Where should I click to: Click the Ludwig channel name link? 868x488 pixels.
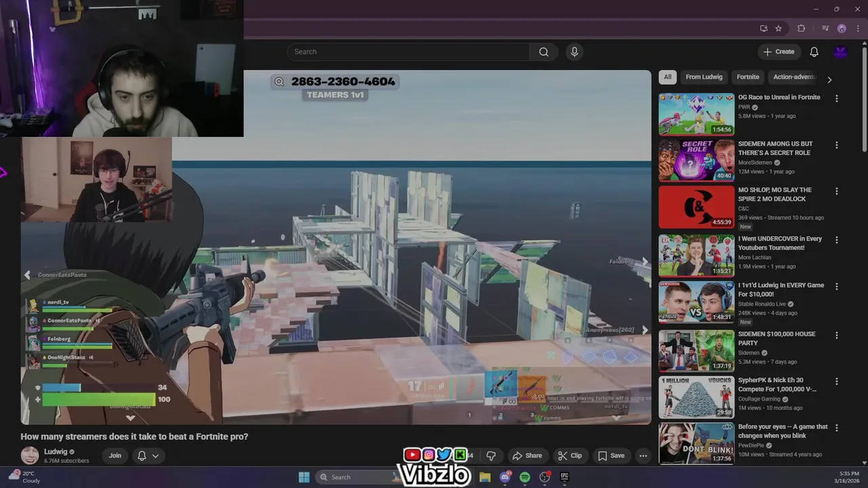56,451
